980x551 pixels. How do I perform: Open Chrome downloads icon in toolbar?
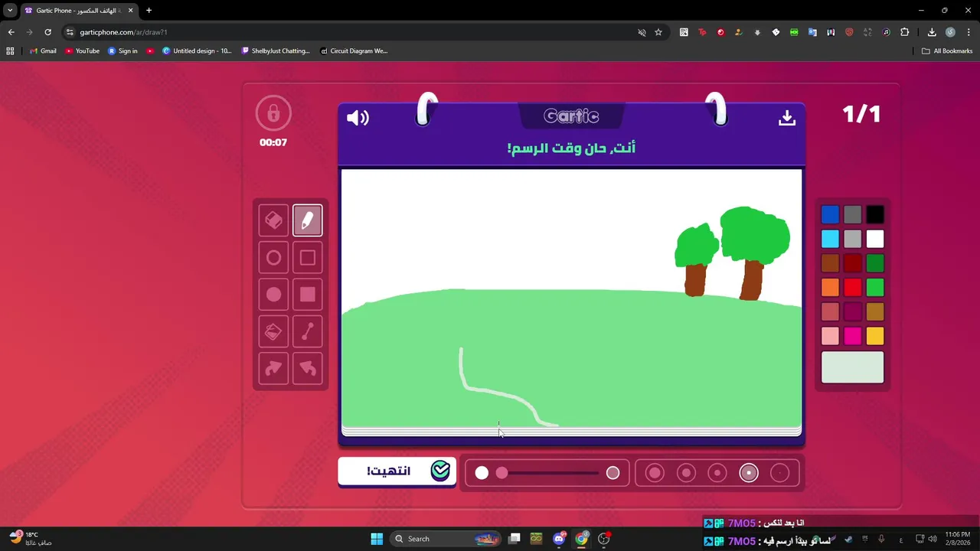pos(932,32)
